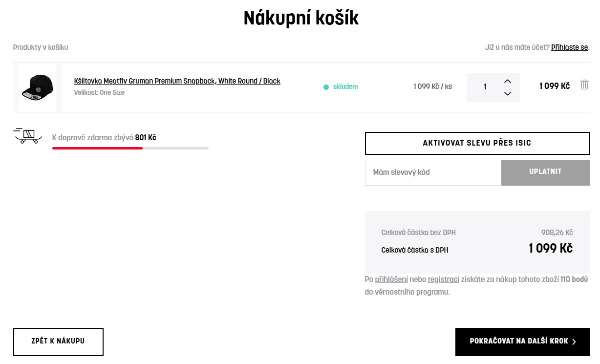
Task: Open the Kšiltovka Meatfly Gruman product link
Action: (x=177, y=81)
